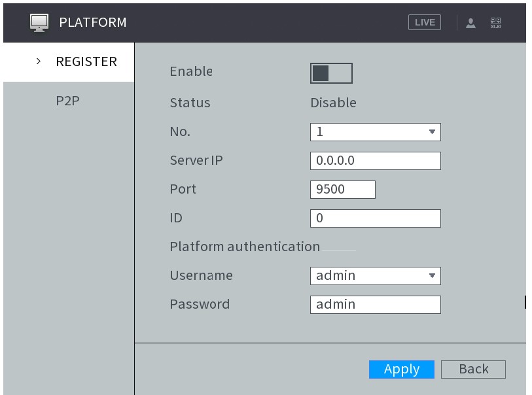The image size is (532, 395).
Task: Click the Platform monitor icon
Action: pyautogui.click(x=39, y=22)
